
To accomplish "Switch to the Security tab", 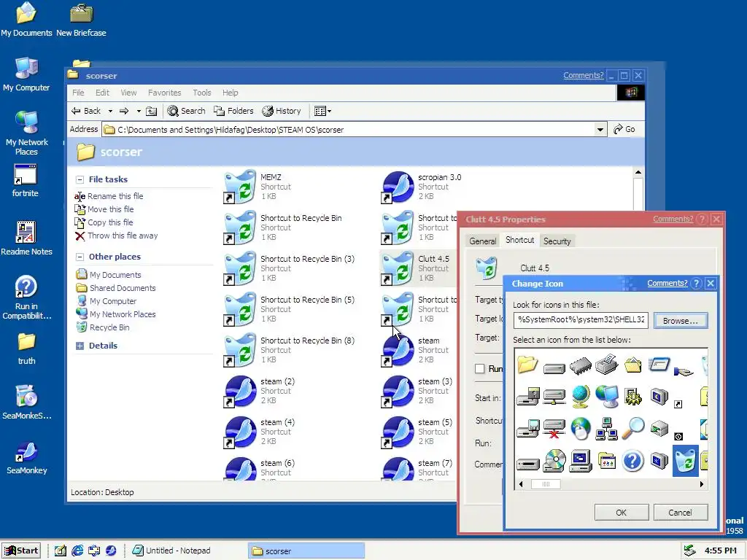I will [557, 241].
